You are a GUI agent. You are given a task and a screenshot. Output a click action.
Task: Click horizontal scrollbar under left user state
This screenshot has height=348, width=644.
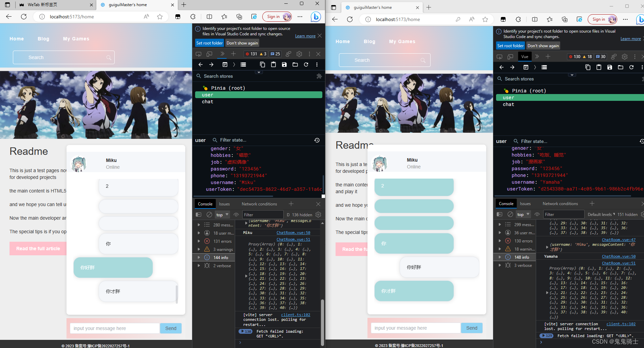click(233, 196)
